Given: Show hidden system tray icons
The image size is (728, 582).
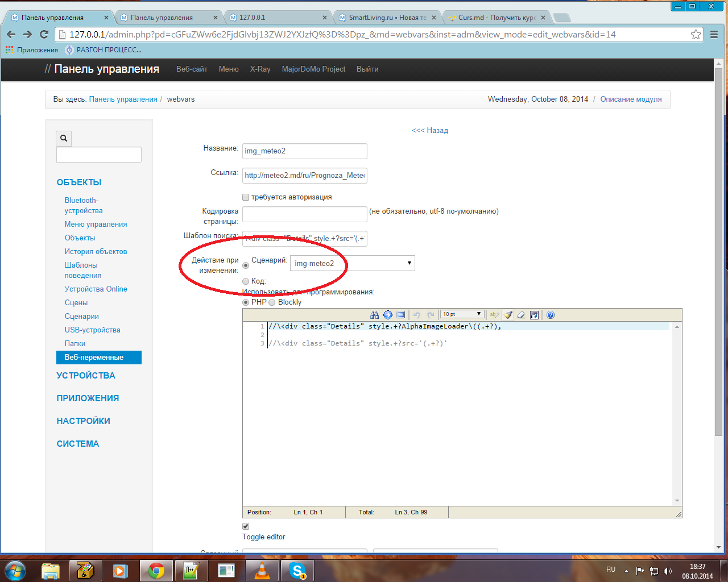Looking at the screenshot, I should coord(626,571).
